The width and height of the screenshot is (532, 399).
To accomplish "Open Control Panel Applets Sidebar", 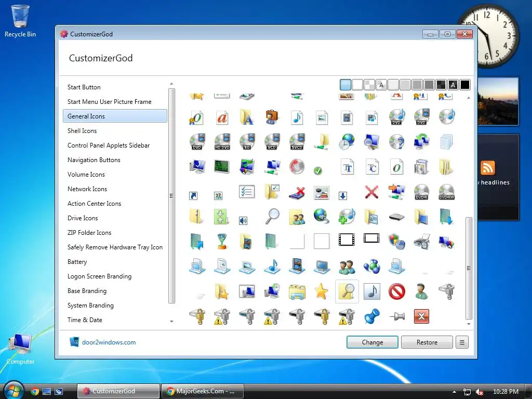I will 109,145.
